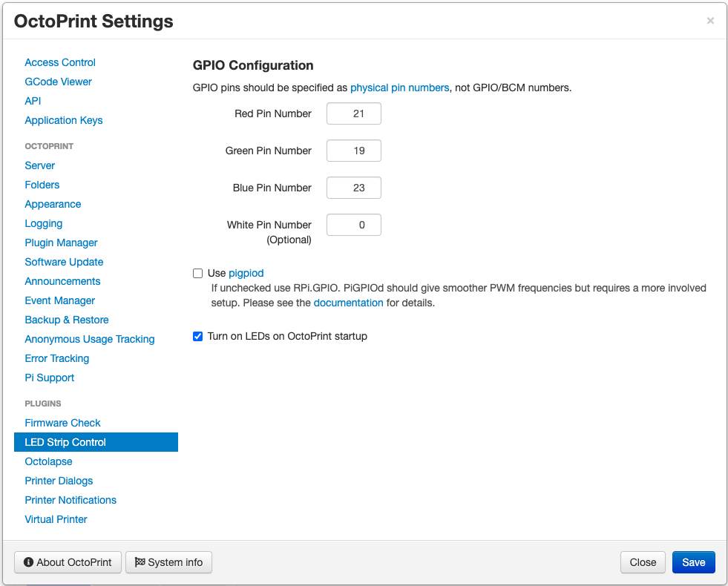Click the Red Pin Number label
Screen dimensions: 728x586
tap(273, 113)
